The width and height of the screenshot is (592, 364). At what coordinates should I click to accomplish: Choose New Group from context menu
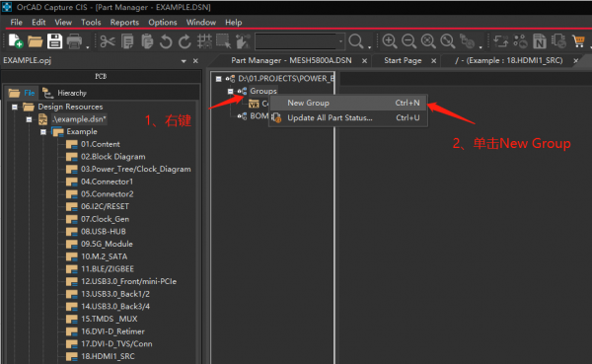click(348, 103)
